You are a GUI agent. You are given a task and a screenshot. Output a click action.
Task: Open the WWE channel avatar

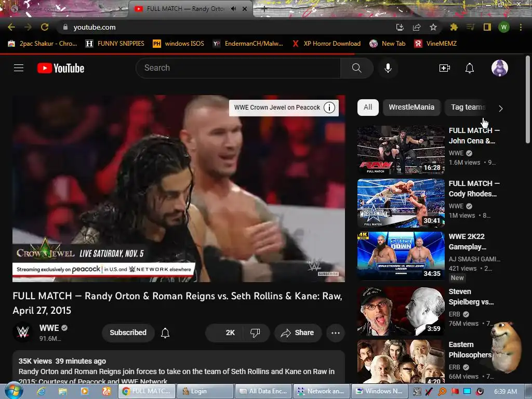click(23, 332)
